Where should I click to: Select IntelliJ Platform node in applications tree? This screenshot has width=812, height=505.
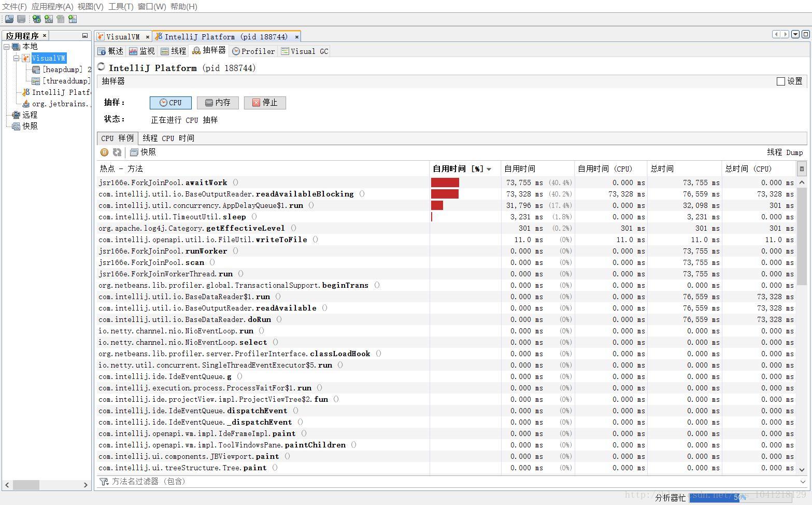pyautogui.click(x=57, y=92)
